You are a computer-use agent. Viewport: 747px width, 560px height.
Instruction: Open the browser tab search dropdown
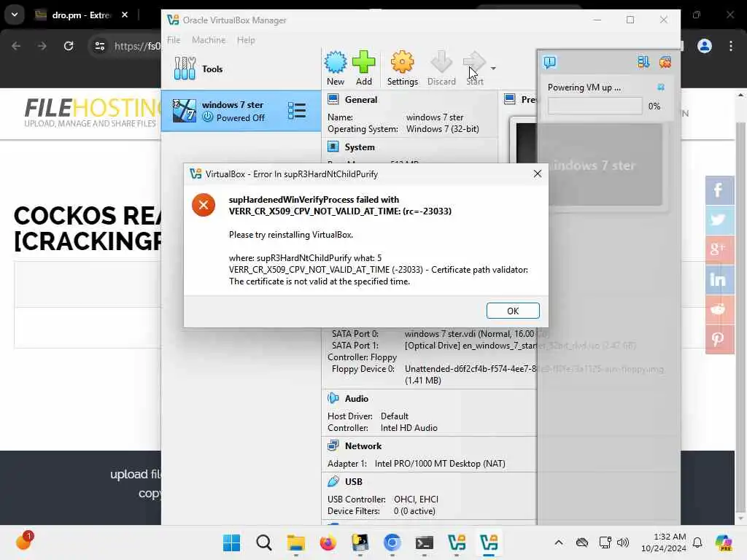[15, 15]
